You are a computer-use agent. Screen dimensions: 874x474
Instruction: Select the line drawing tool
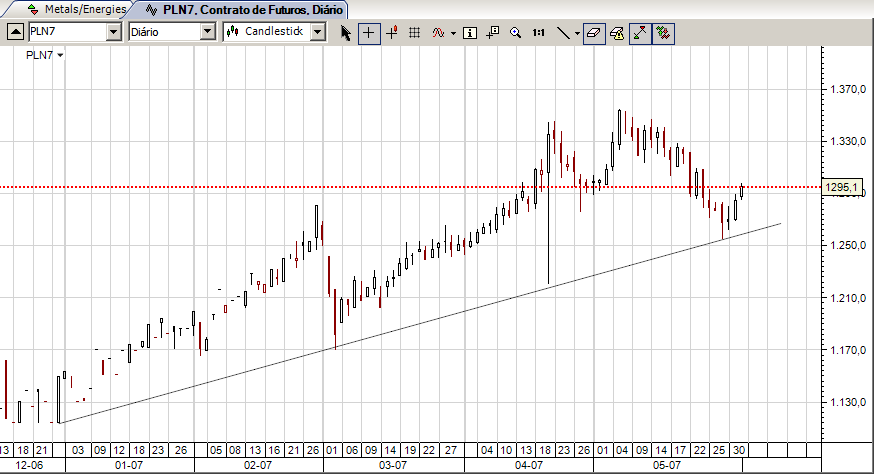pyautogui.click(x=564, y=33)
